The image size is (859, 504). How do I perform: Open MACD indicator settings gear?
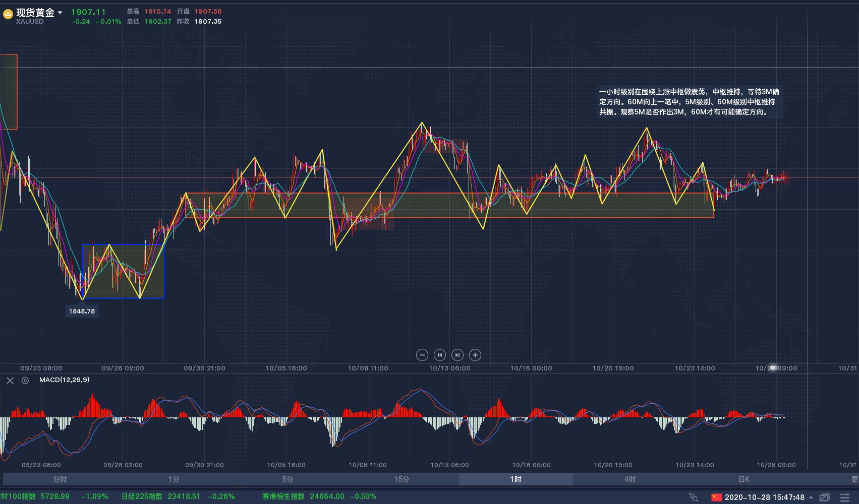click(25, 381)
